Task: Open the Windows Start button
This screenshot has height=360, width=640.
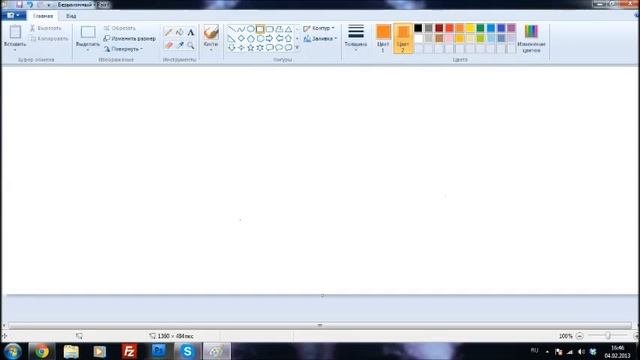Action: [13, 351]
